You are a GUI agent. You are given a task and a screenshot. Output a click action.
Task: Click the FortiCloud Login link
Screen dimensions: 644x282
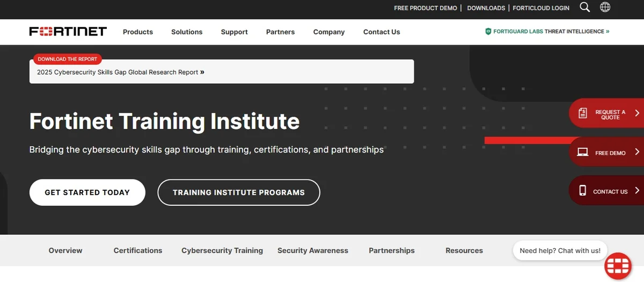click(541, 8)
